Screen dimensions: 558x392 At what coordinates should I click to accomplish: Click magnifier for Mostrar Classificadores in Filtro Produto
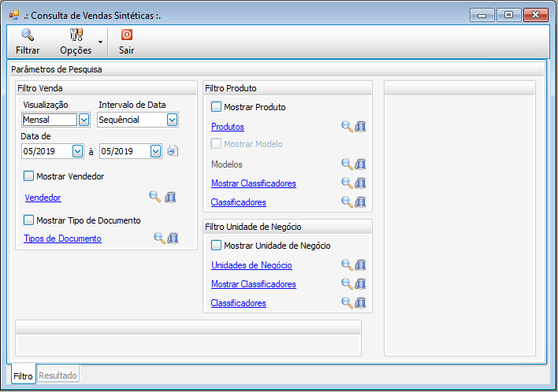pyautogui.click(x=347, y=183)
